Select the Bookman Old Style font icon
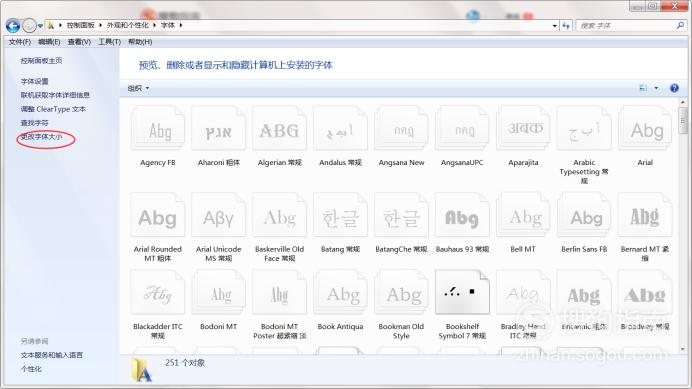This screenshot has height=389, width=692. 401,293
